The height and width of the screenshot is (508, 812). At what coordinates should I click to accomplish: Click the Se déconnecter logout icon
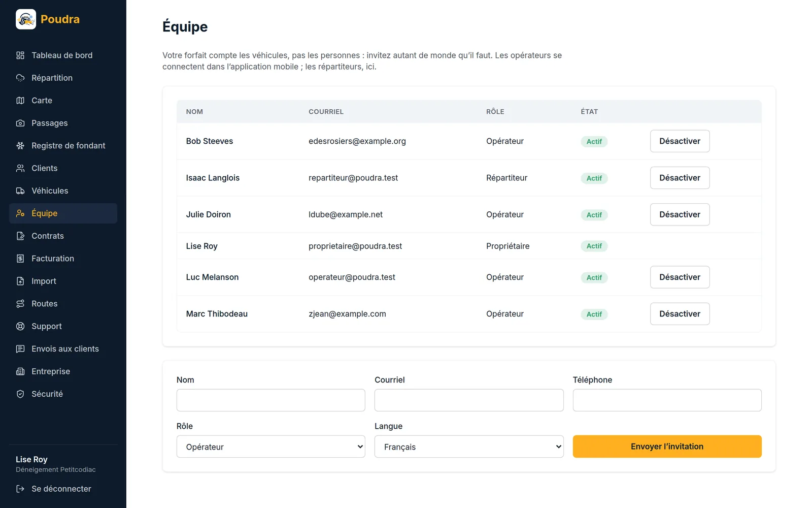(20, 489)
